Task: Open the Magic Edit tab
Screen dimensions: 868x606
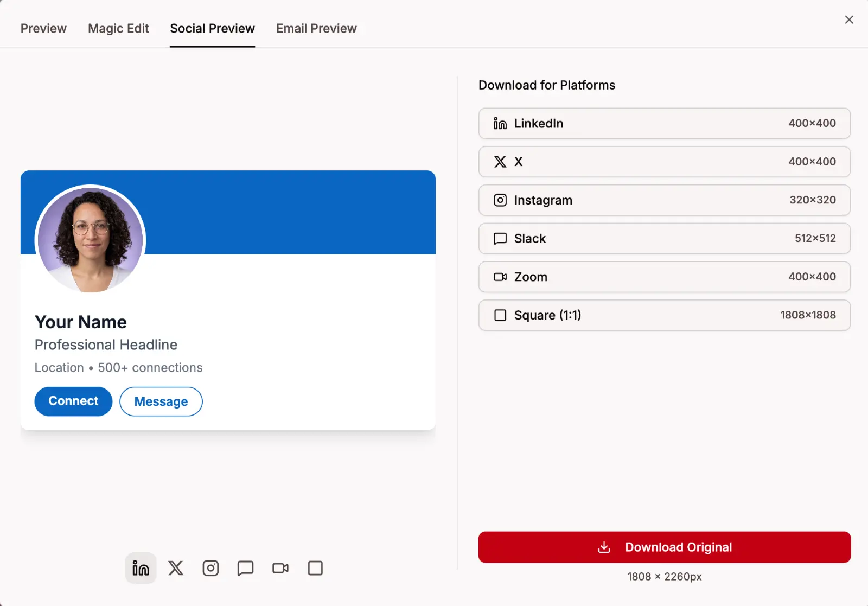Action: point(118,28)
